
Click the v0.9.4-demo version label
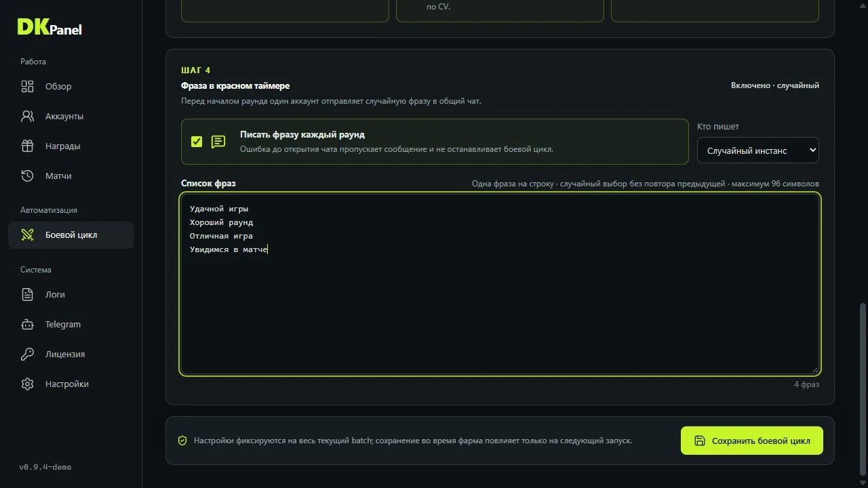tap(45, 467)
